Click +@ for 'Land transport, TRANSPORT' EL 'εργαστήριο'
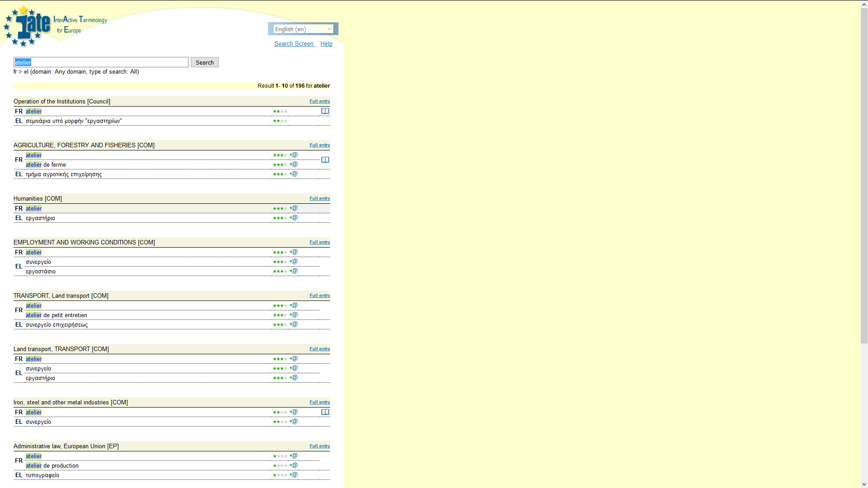868x488 pixels. point(294,378)
